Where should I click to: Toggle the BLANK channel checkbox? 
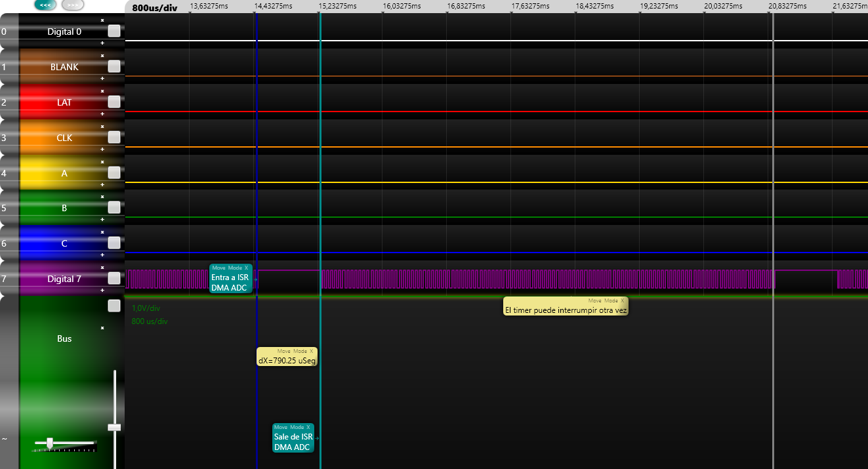(114, 66)
